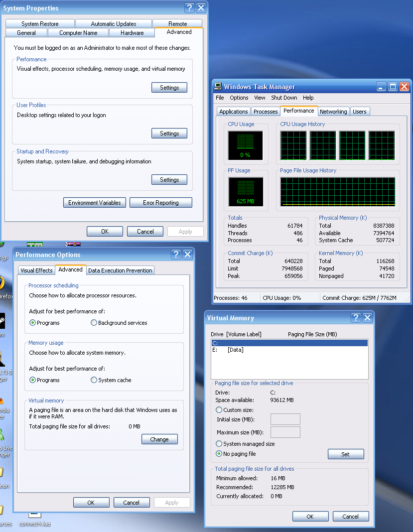The height and width of the screenshot is (532, 413).
Task: Click the Task Manager title bar icon
Action: (218, 87)
